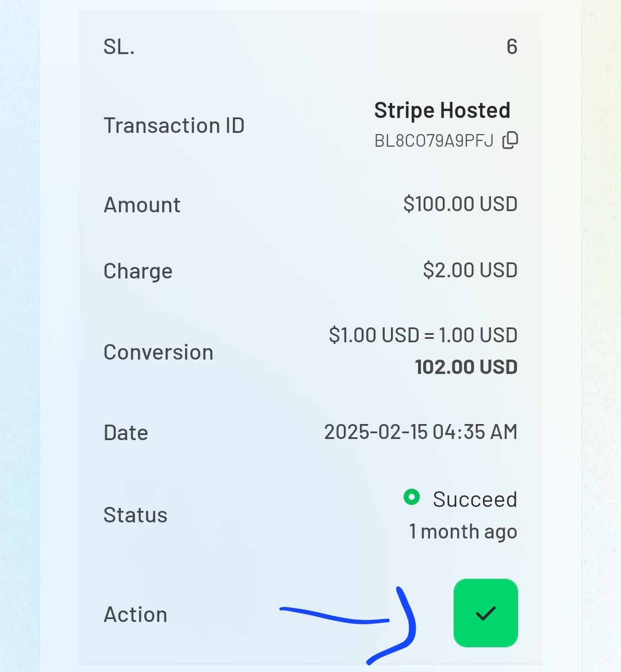Image resolution: width=621 pixels, height=672 pixels.
Task: Click the green checkmark action button
Action: pyautogui.click(x=486, y=613)
